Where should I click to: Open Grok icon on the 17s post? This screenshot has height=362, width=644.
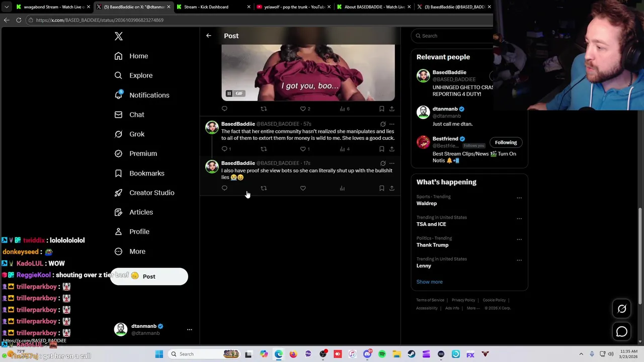click(x=383, y=163)
